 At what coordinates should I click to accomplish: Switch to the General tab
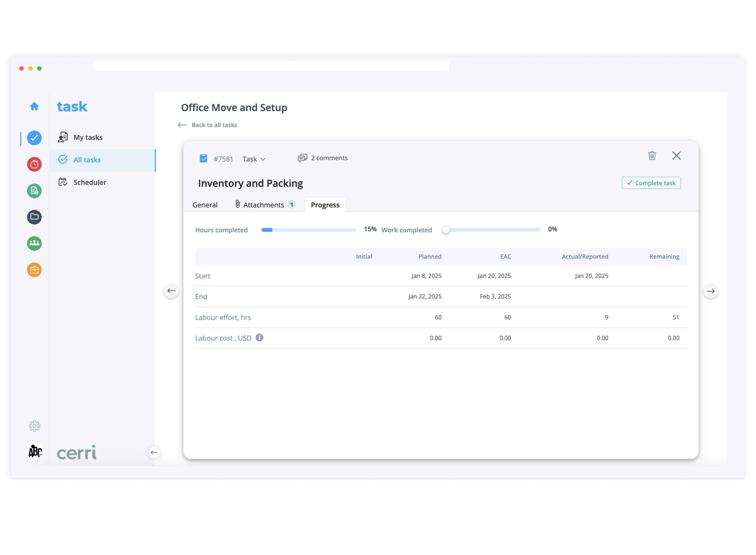tap(205, 205)
